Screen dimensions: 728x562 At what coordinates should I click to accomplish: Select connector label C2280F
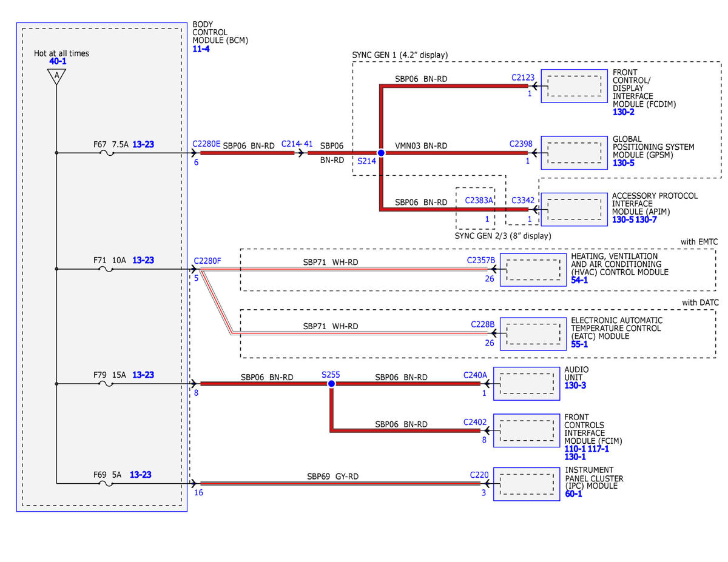[207, 261]
